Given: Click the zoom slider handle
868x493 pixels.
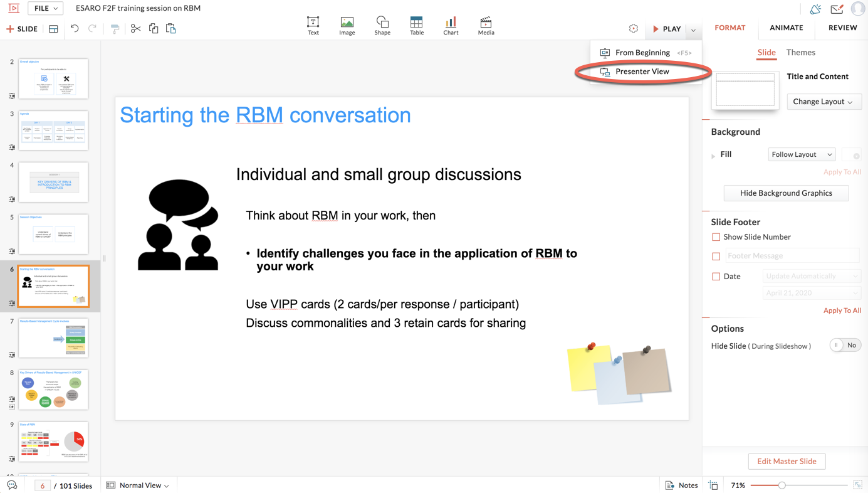Looking at the screenshot, I should [x=782, y=485].
